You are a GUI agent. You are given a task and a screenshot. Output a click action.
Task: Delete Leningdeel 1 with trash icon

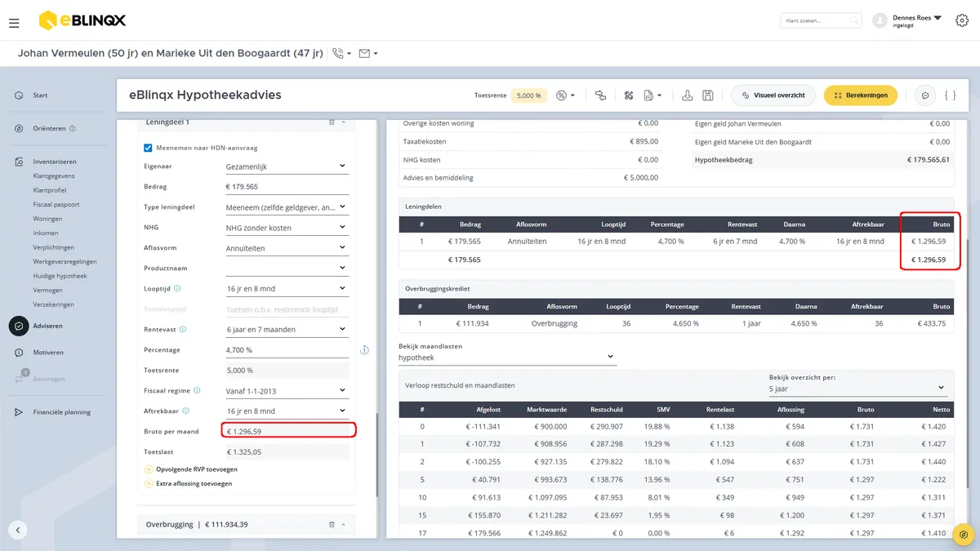tap(331, 122)
